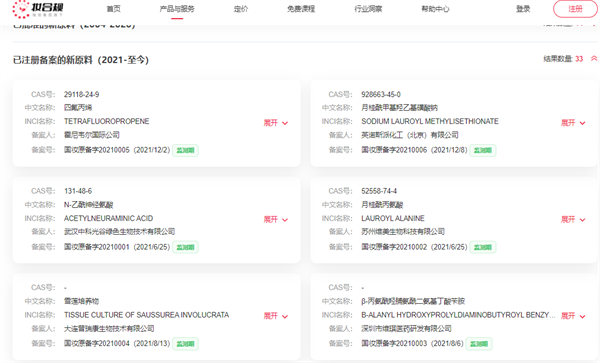Expand the ACETYLNEURAMINIC ACID card
600x363 pixels.
click(276, 220)
